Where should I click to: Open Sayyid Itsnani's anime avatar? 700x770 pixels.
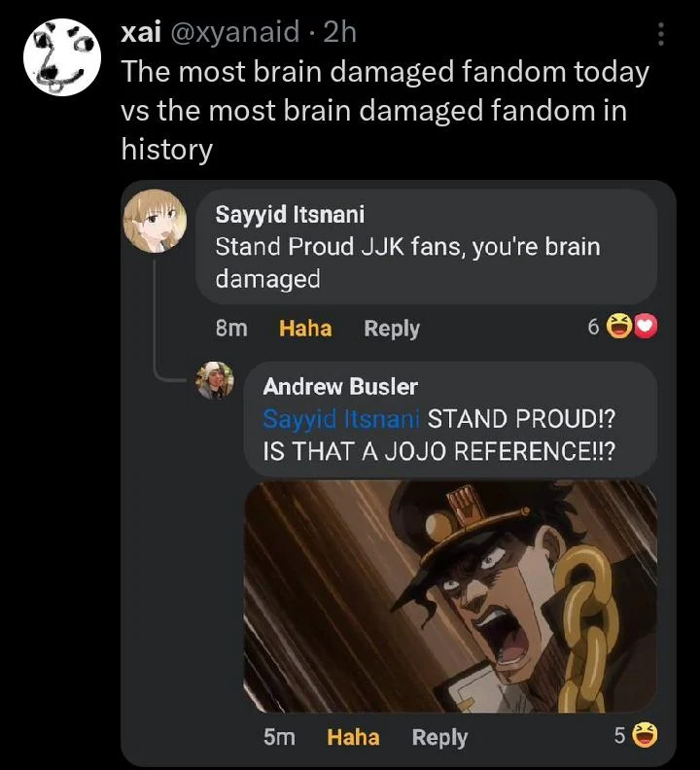pos(155,221)
